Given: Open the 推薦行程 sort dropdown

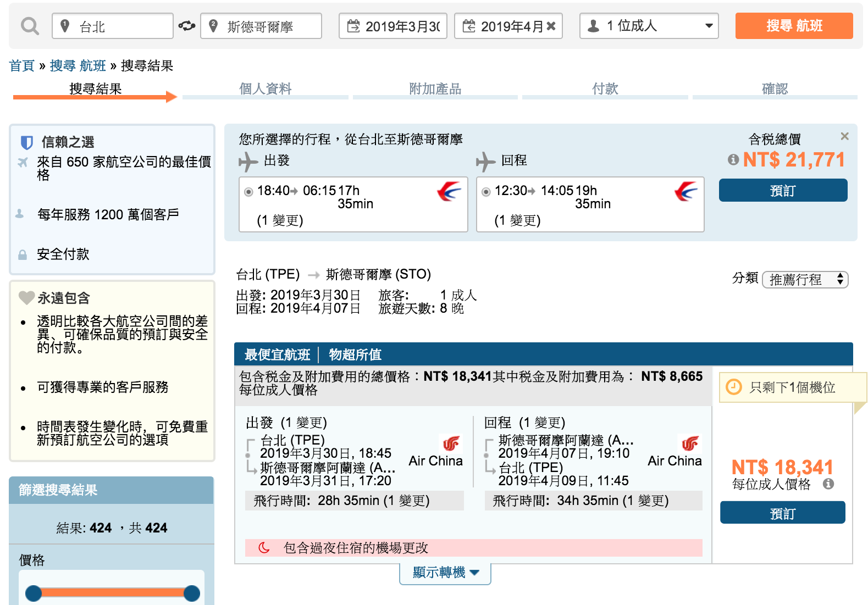Looking at the screenshot, I should [x=805, y=280].
